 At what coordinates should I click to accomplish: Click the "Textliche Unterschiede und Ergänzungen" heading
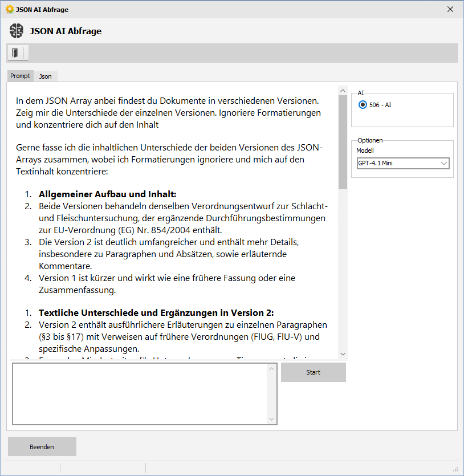(x=156, y=312)
